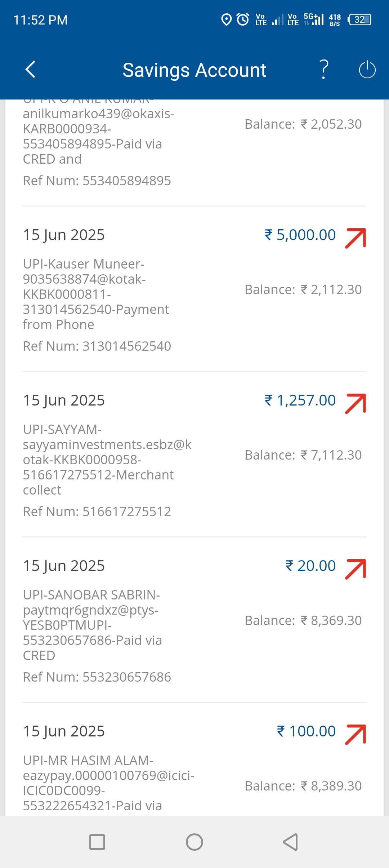Select the ₹ 5,000.00 amount
This screenshot has height=868, width=389.
pyautogui.click(x=300, y=235)
